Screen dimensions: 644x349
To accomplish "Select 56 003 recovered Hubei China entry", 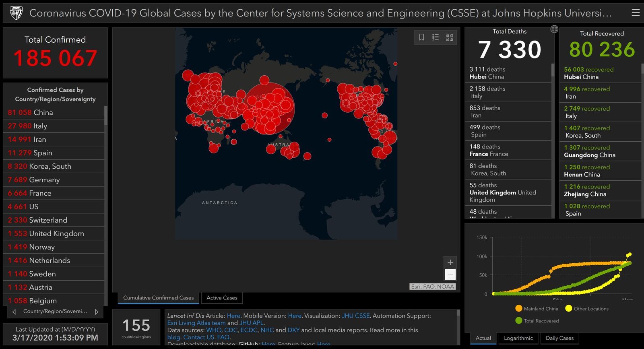I will 601,73.
